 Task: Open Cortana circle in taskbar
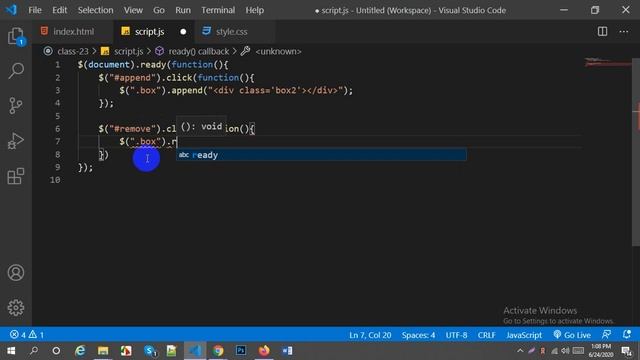click(x=56, y=351)
